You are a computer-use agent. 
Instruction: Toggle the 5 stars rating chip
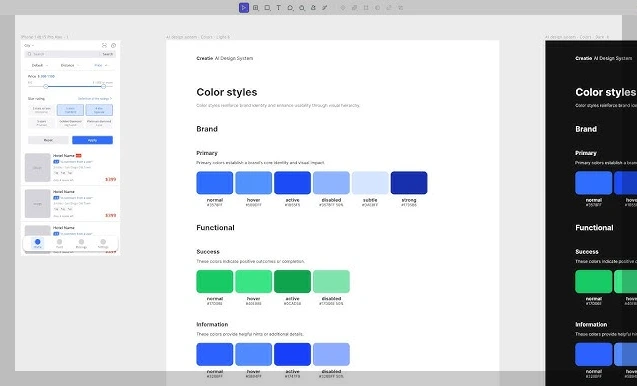[x=41, y=123]
